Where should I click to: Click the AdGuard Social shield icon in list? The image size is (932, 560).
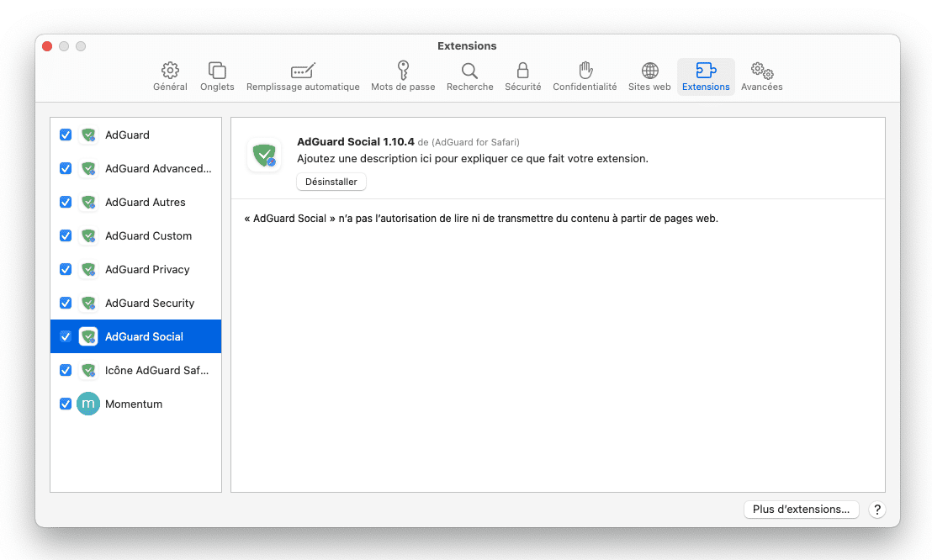(88, 336)
